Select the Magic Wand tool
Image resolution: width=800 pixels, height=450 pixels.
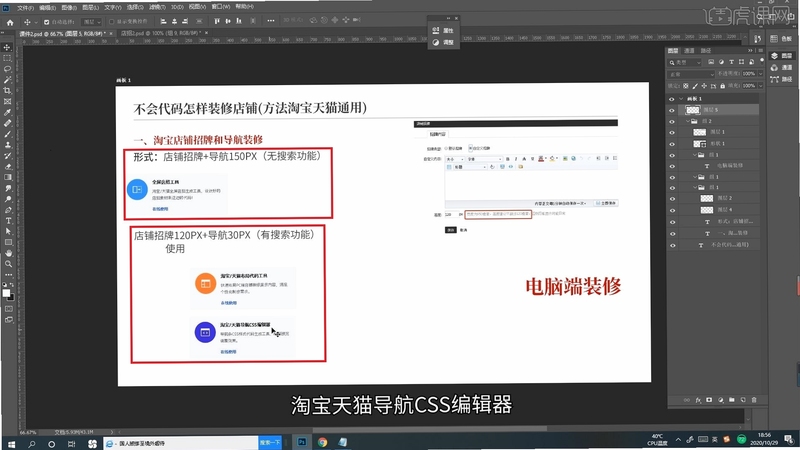pyautogui.click(x=7, y=80)
